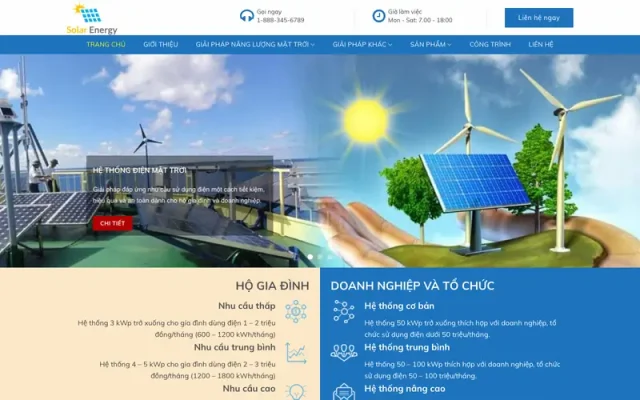This screenshot has height=400, width=640.
Task: Click the headphone call icon
Action: (247, 16)
